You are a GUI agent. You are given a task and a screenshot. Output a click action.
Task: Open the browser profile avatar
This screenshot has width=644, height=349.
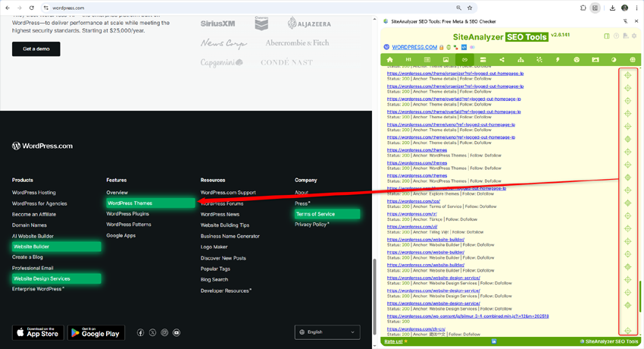coord(625,8)
